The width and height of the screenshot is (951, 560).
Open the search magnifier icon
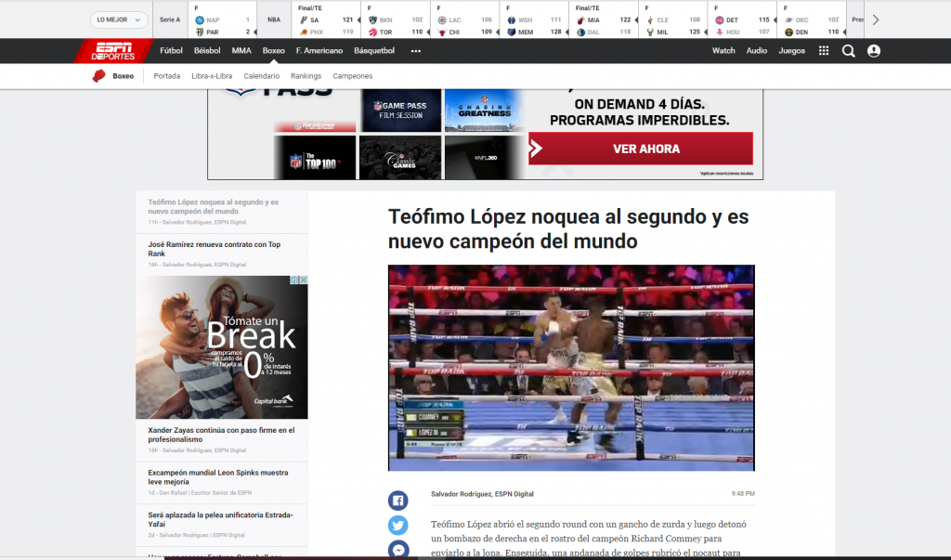[x=848, y=51]
